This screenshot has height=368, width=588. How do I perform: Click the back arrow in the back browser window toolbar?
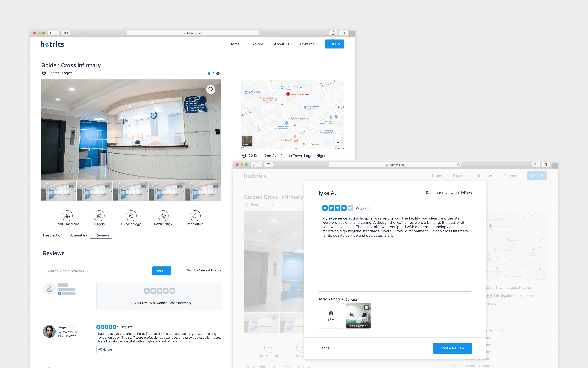(51, 33)
